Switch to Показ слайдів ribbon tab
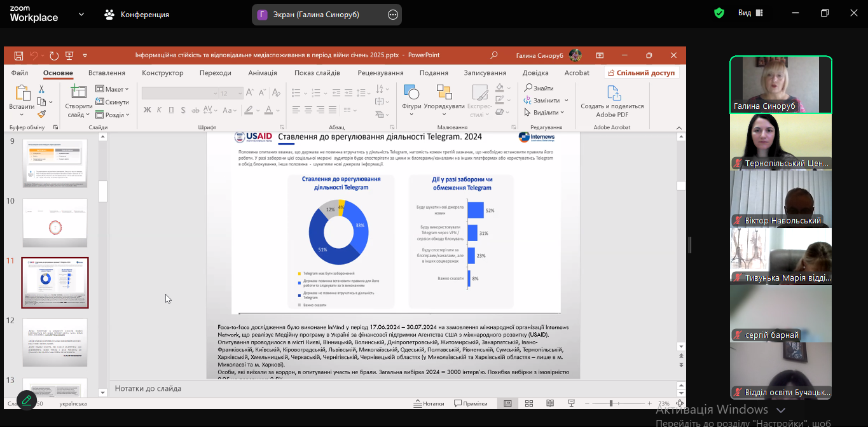Image resolution: width=868 pixels, height=427 pixels. coord(317,73)
